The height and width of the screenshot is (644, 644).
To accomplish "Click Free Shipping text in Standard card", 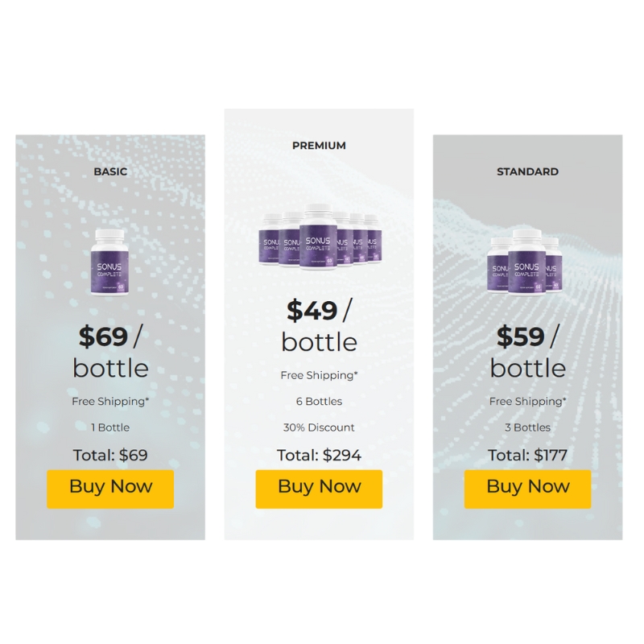I will tap(528, 402).
